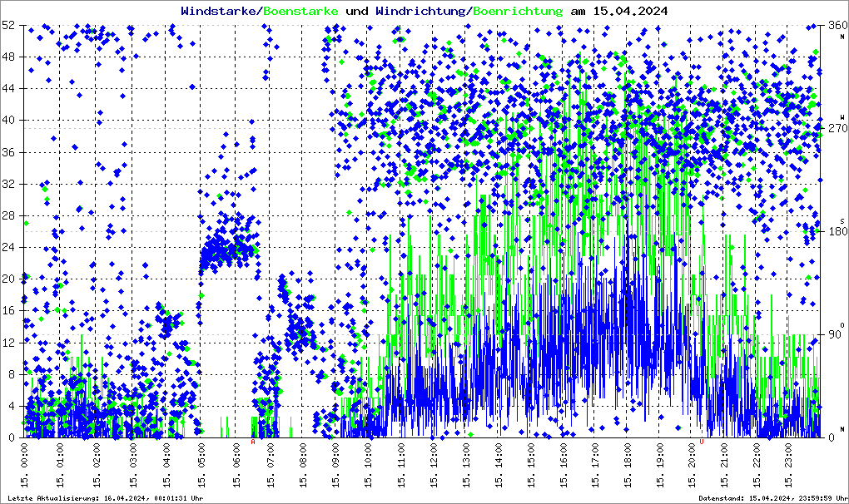849x504 pixels.
Task: Click the "15. 01:00" time axis label
Action: tap(60, 465)
